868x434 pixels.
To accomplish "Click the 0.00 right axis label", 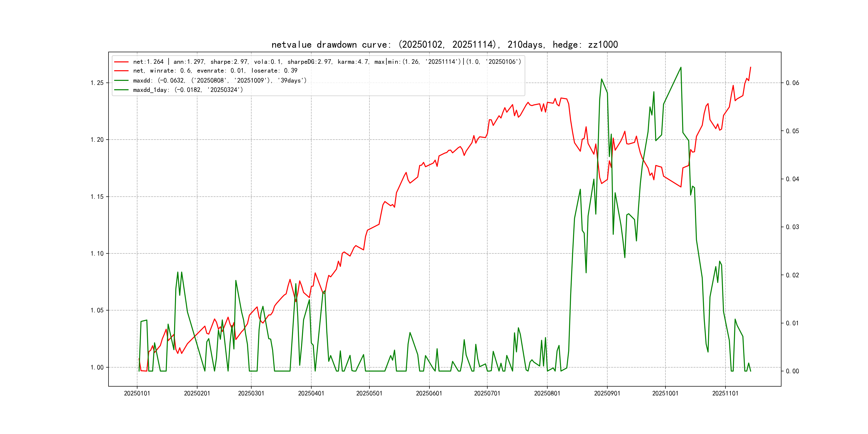I will [x=792, y=371].
